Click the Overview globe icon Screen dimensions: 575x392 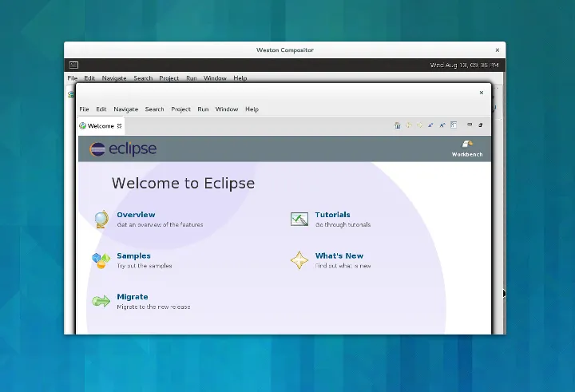coord(101,219)
